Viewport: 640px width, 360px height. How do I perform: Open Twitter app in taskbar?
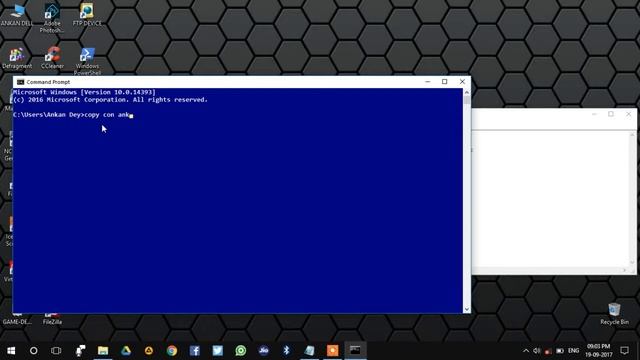218,351
